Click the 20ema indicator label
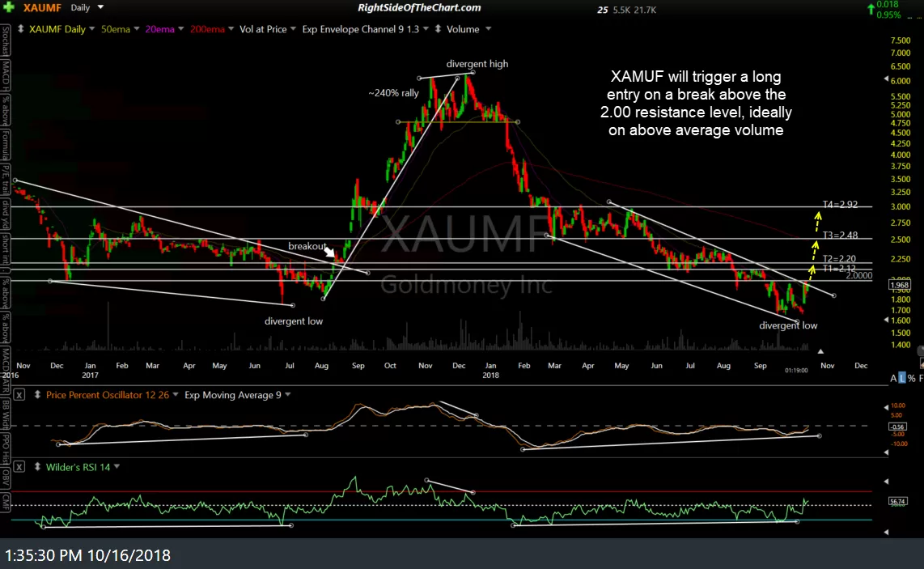The height and width of the screenshot is (569, 924). tap(159, 29)
